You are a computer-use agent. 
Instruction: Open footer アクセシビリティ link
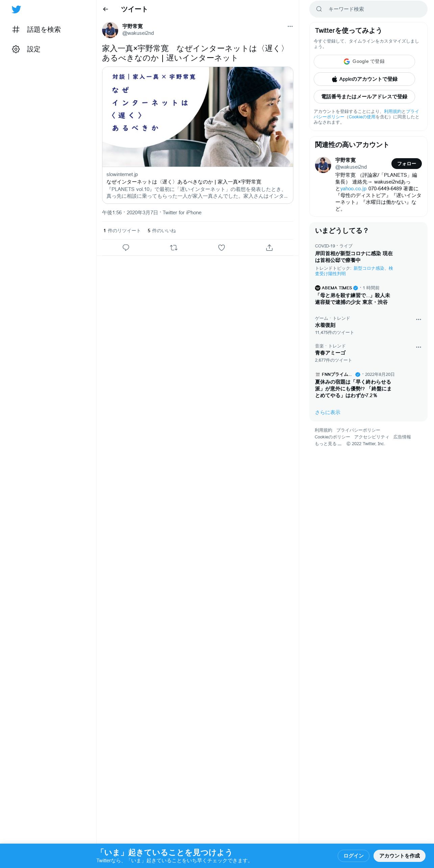(x=372, y=437)
